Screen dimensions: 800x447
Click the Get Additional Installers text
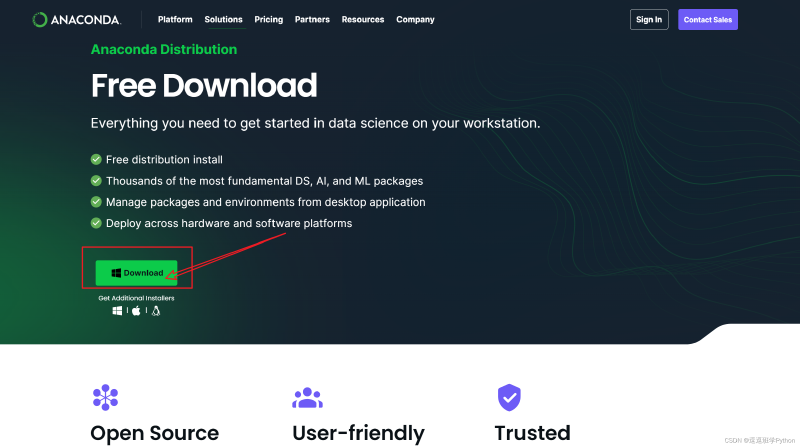[x=136, y=298]
